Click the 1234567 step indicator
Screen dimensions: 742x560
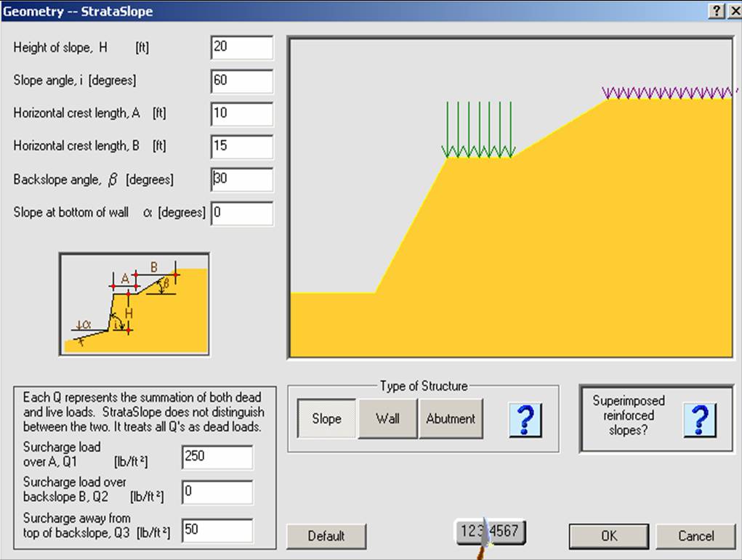490,531
